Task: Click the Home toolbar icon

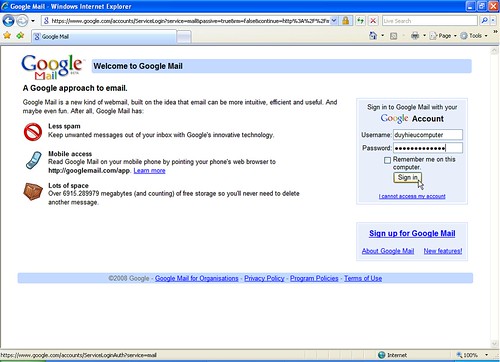Action: pyautogui.click(x=373, y=35)
